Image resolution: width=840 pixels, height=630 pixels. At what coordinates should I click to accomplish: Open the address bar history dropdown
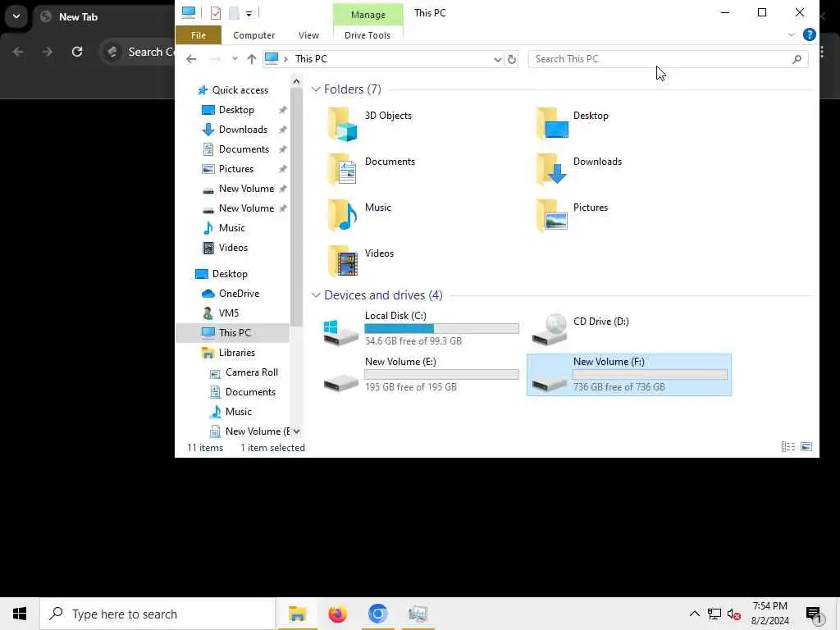(498, 59)
